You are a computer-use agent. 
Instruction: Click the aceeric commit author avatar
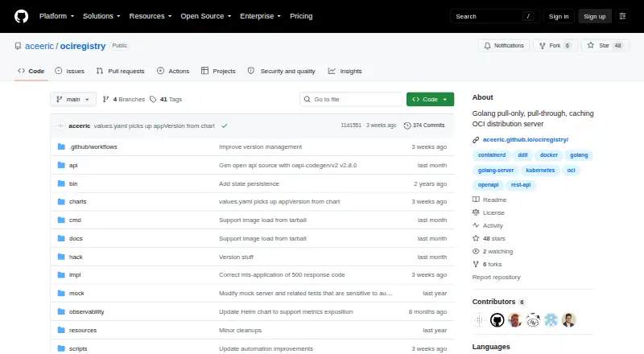(x=60, y=126)
